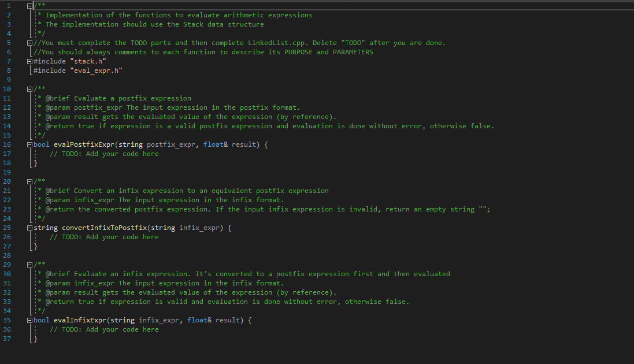Screen dimensions: 634x364
Task: Click line number 28 in the gutter
Action: [7, 255]
